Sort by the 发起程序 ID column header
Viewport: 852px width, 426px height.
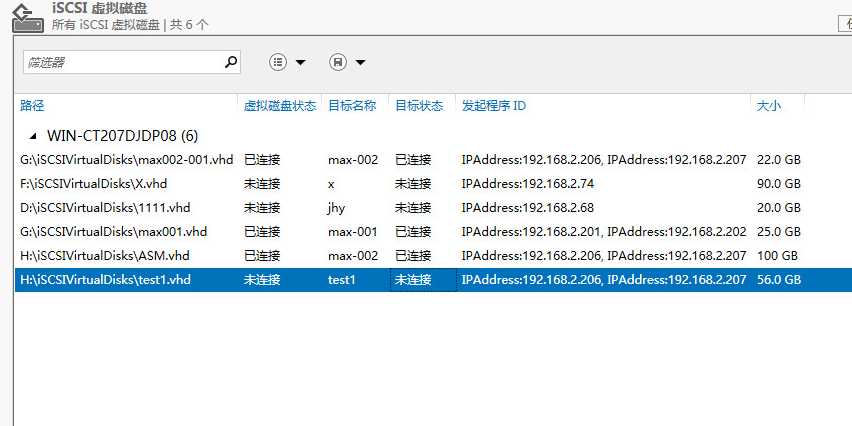(x=494, y=105)
